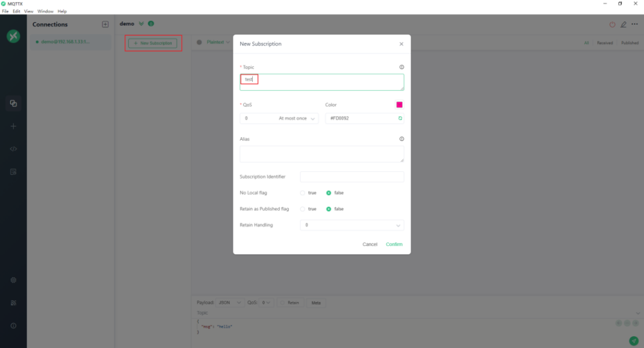
Task: Click the sidebar plus icon for a new connection
Action: click(13, 126)
